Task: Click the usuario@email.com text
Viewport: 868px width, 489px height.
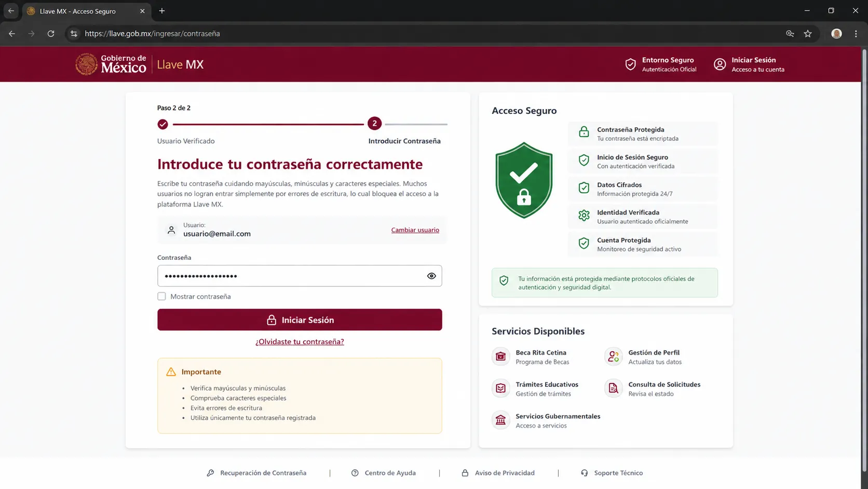Action: click(217, 234)
